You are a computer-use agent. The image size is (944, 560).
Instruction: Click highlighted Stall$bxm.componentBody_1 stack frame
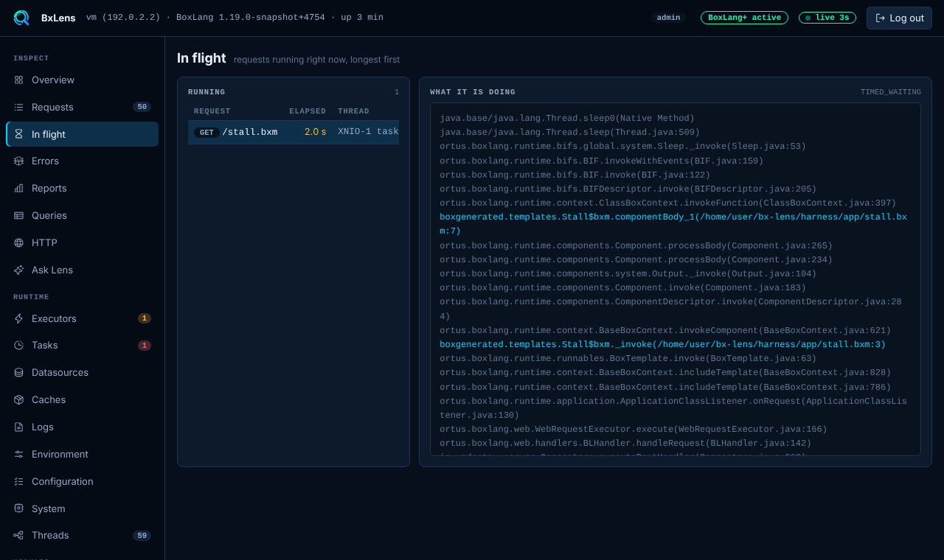pyautogui.click(x=673, y=224)
